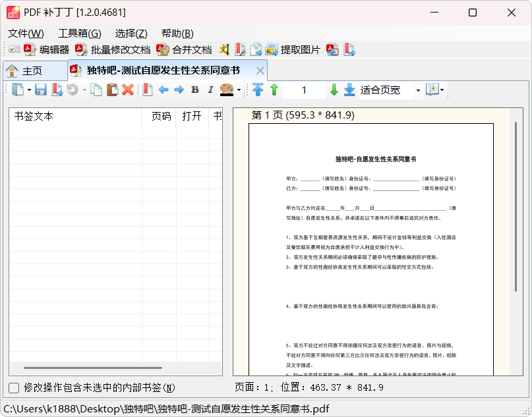Open 合并文档 merge documents tool
The image size is (532, 417).
coord(184,50)
